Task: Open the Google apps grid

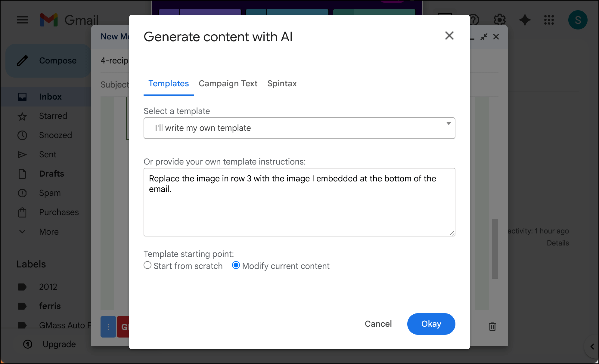Action: click(549, 20)
